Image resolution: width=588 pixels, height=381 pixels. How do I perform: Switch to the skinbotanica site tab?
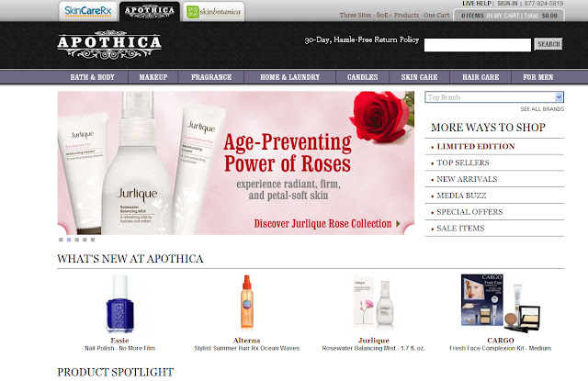click(x=213, y=12)
